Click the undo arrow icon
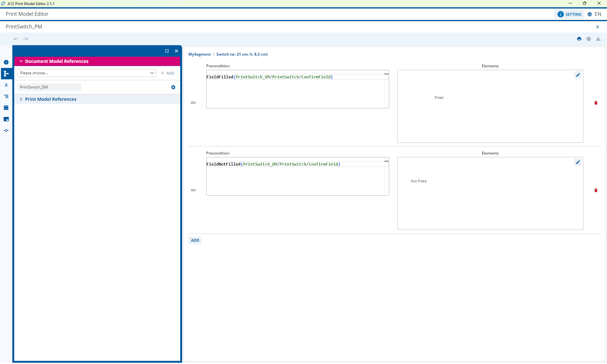This screenshot has width=607, height=364. coord(16,39)
